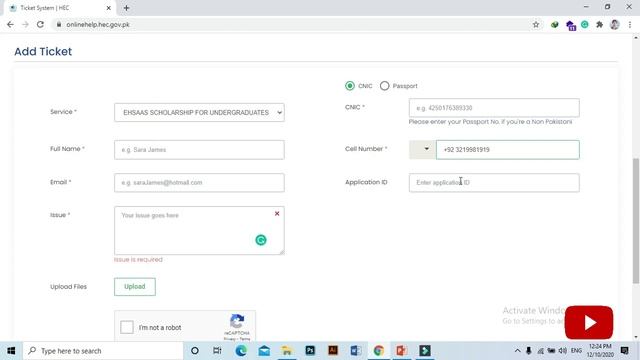
Task: Click the microphone tray icon
Action: pos(529,351)
